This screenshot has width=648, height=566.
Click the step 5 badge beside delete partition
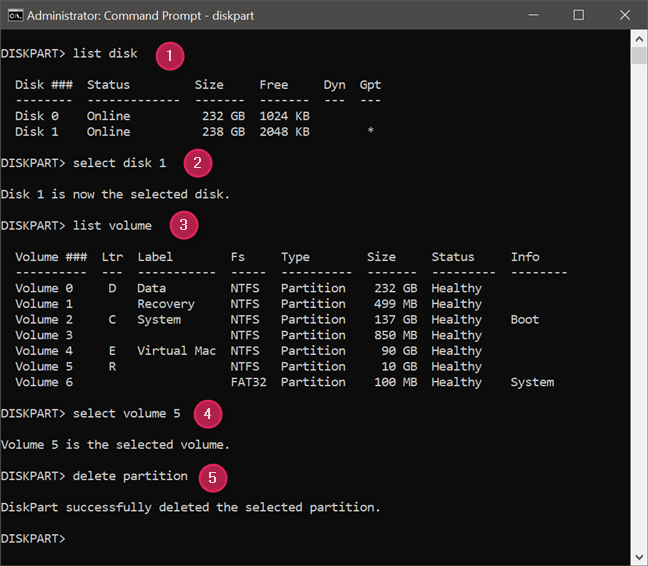click(x=213, y=477)
